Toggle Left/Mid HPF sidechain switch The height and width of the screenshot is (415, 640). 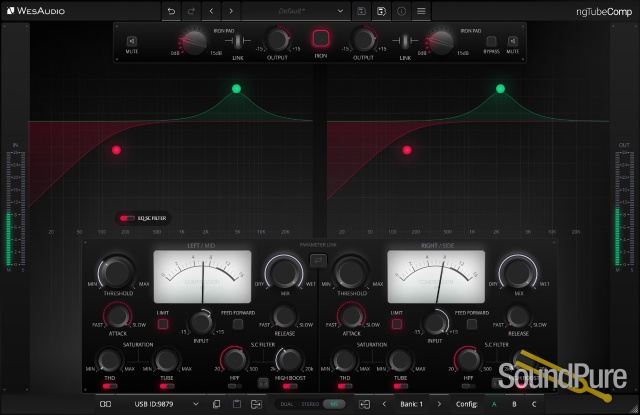[235, 386]
